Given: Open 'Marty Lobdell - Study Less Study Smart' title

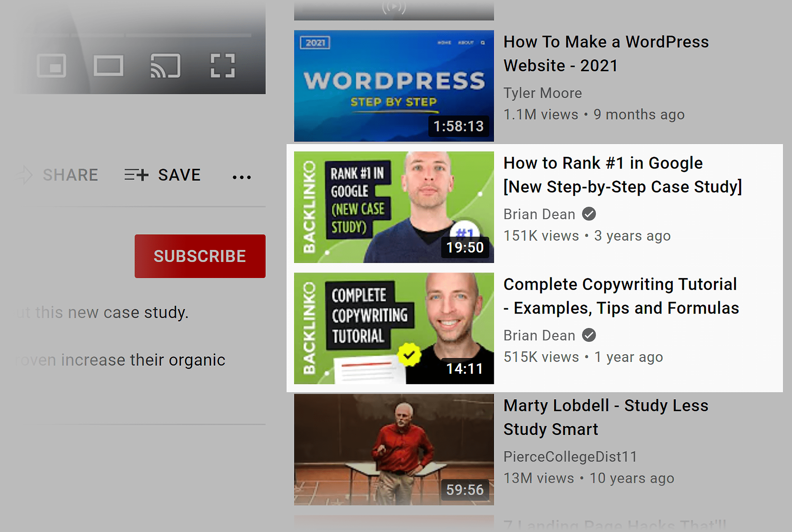Looking at the screenshot, I should tap(606, 417).
